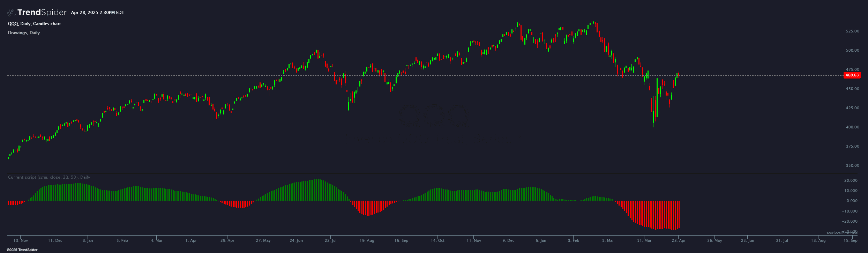The height and width of the screenshot is (253, 868).
Task: Click the 13. Nov date label
Action: [x=21, y=240]
